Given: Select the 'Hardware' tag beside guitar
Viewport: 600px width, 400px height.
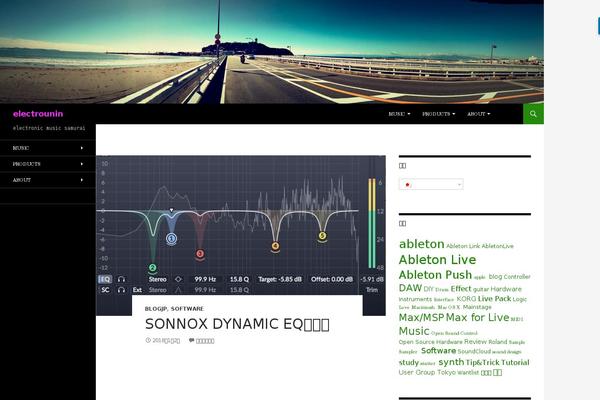Looking at the screenshot, I should click(506, 289).
